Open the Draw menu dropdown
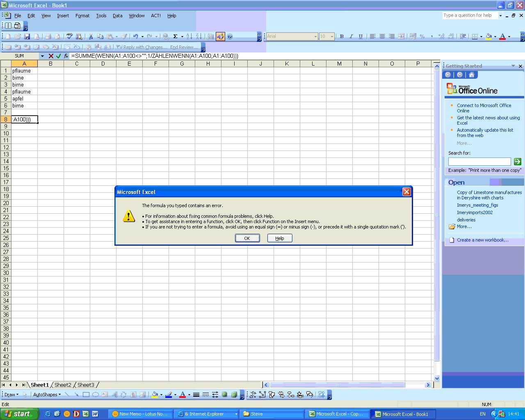The image size is (525, 420). (x=11, y=395)
